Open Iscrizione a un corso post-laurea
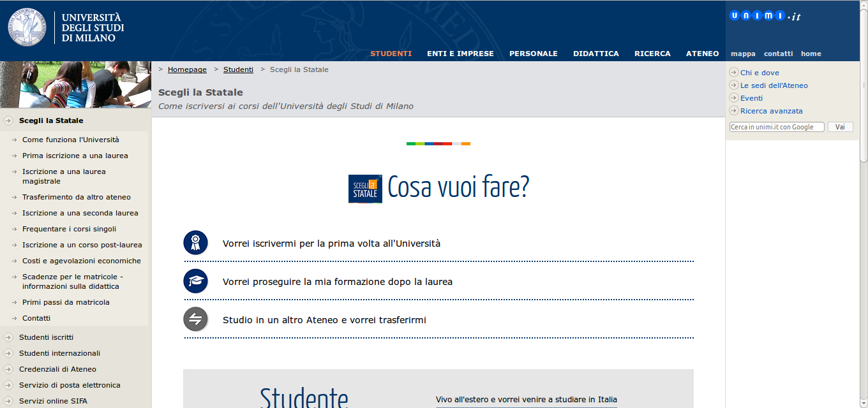The height and width of the screenshot is (408, 868). (x=82, y=245)
